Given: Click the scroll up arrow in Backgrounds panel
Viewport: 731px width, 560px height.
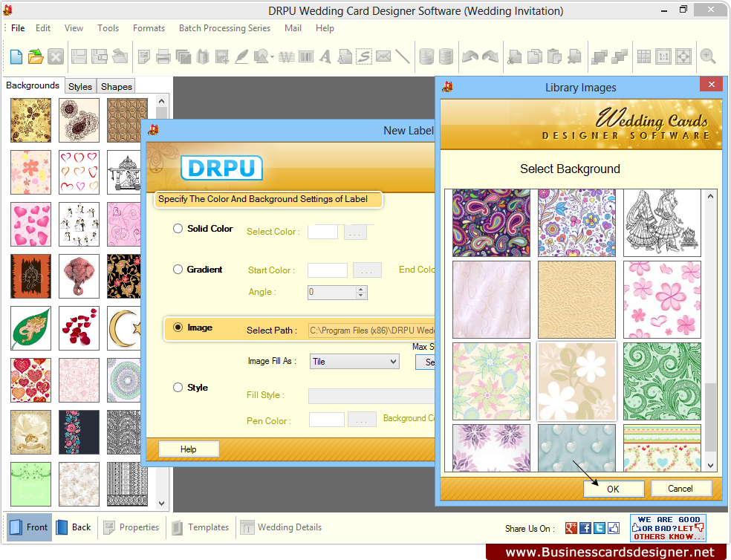Looking at the screenshot, I should point(161,101).
